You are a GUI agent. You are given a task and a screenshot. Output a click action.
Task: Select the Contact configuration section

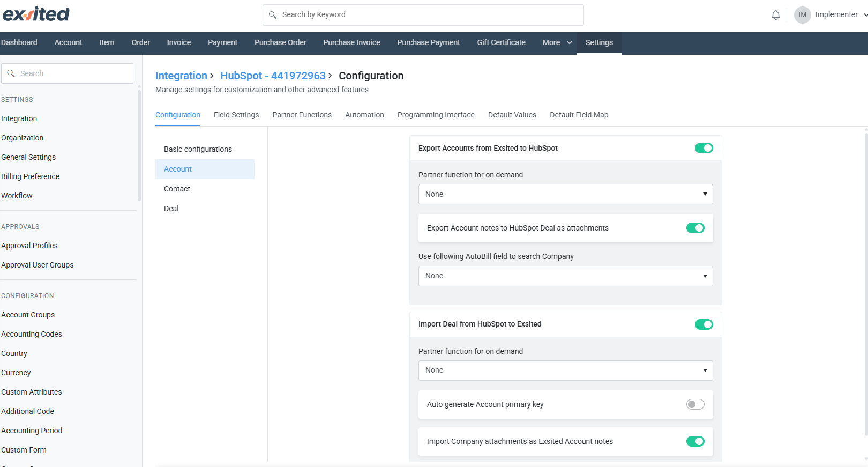coord(205,189)
